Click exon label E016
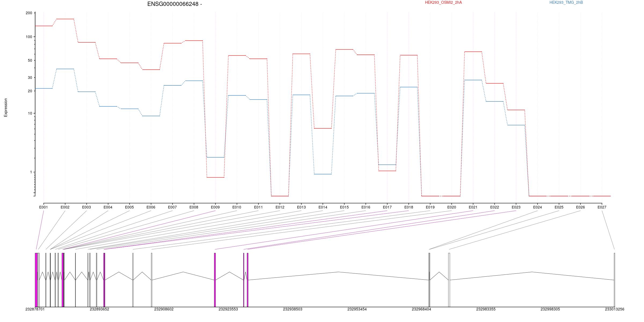The width and height of the screenshot is (644, 322). pos(366,207)
